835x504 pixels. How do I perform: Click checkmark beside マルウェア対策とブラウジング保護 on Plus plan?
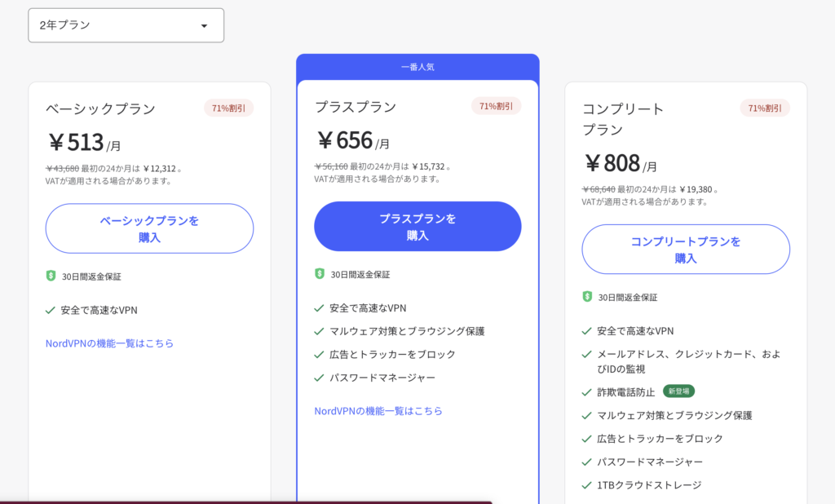pos(319,332)
